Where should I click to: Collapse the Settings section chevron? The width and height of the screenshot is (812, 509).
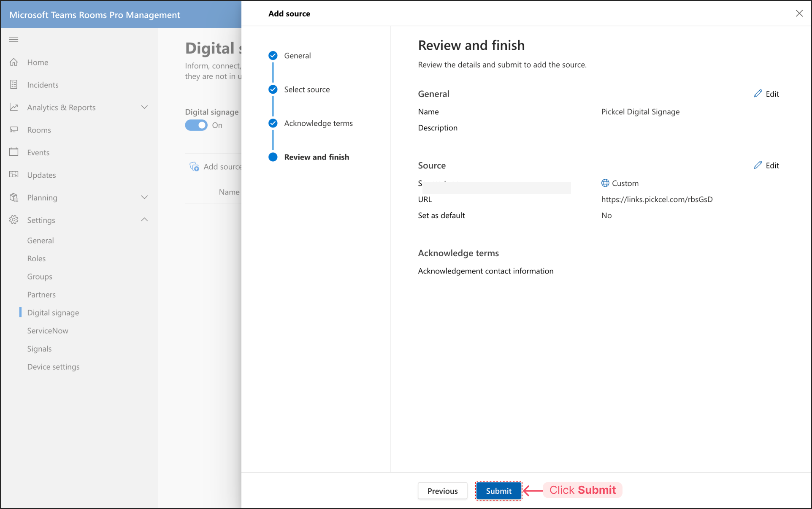point(144,220)
